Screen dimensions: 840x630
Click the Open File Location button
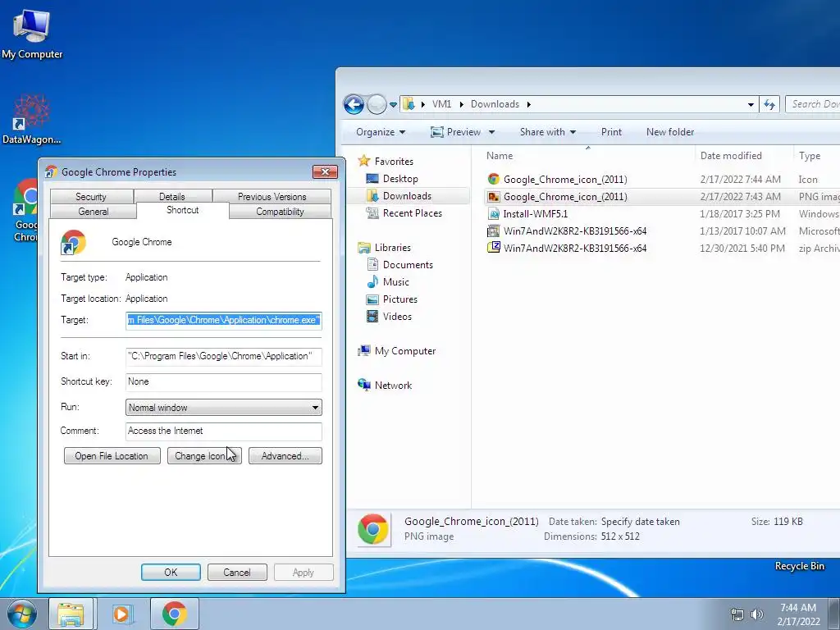[112, 456]
